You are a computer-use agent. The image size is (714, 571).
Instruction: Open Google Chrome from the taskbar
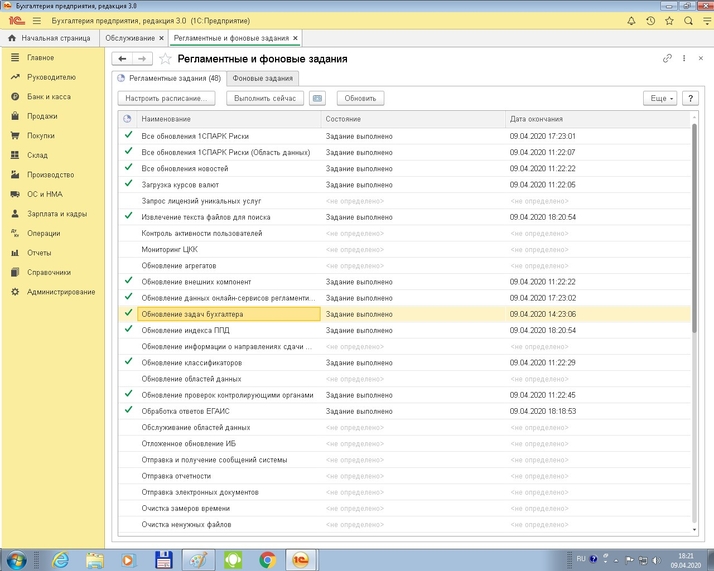pos(267,559)
